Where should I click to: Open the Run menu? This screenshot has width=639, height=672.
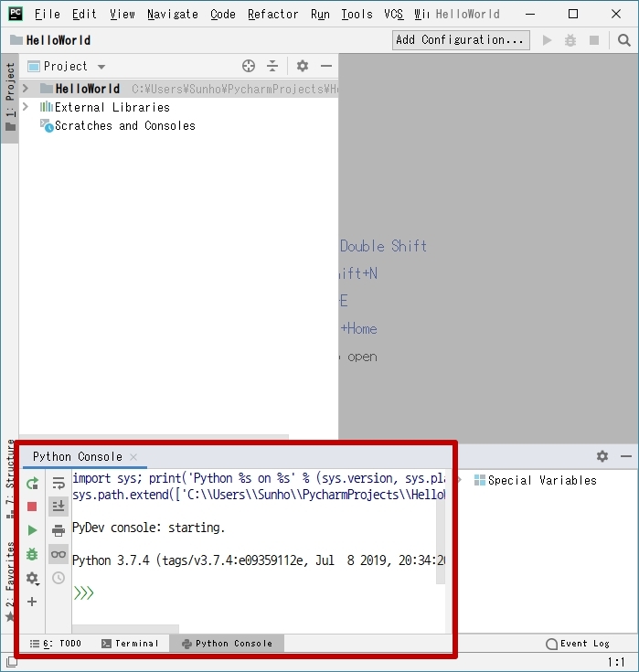pyautogui.click(x=320, y=14)
